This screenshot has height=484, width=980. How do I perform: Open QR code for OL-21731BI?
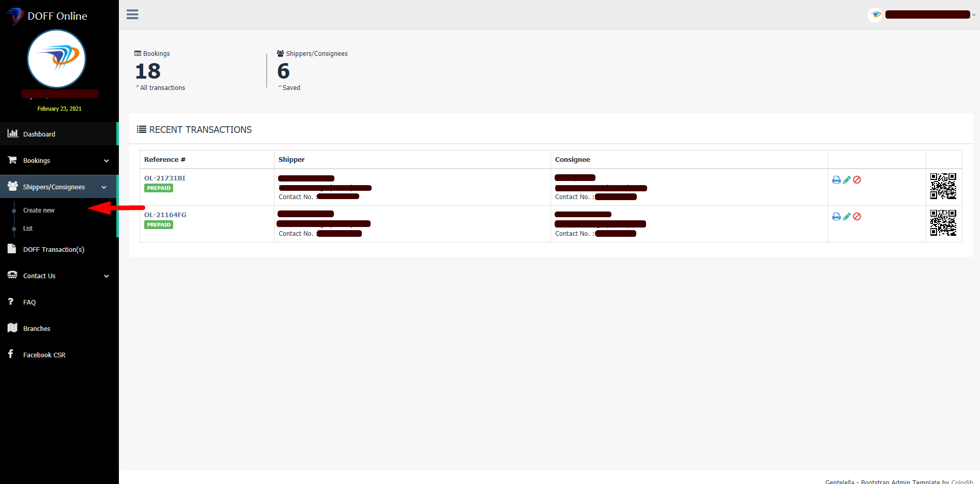coord(943,186)
